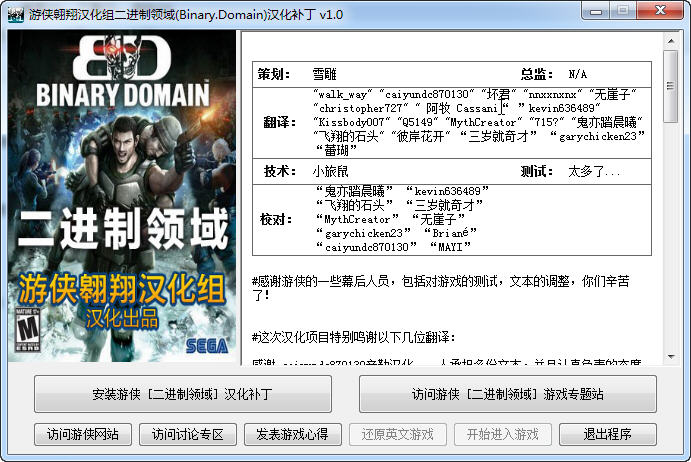Click the 翻译 credits text row

pyautogui.click(x=452, y=123)
